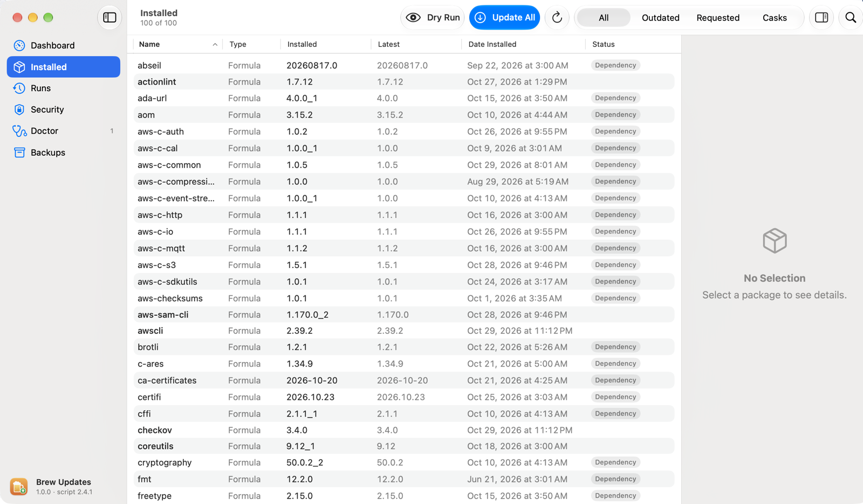Select the freetype package

(404, 496)
